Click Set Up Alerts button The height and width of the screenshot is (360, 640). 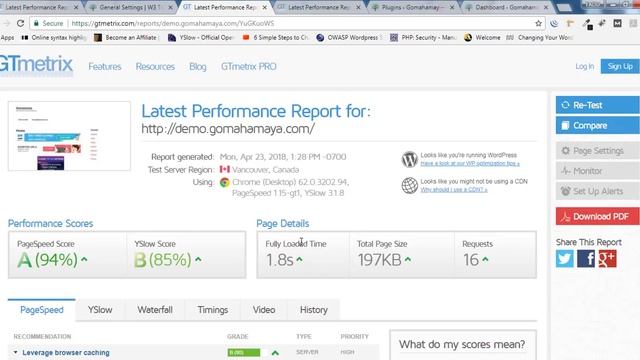[x=598, y=191]
